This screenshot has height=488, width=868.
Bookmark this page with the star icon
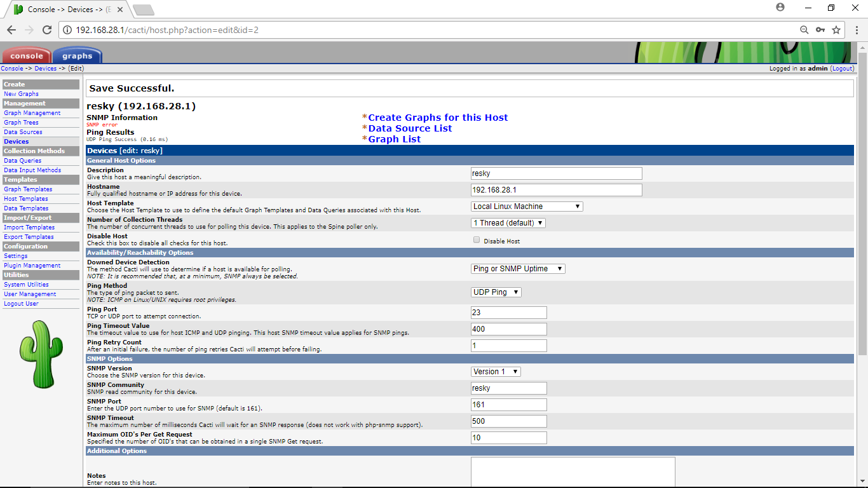[836, 30]
